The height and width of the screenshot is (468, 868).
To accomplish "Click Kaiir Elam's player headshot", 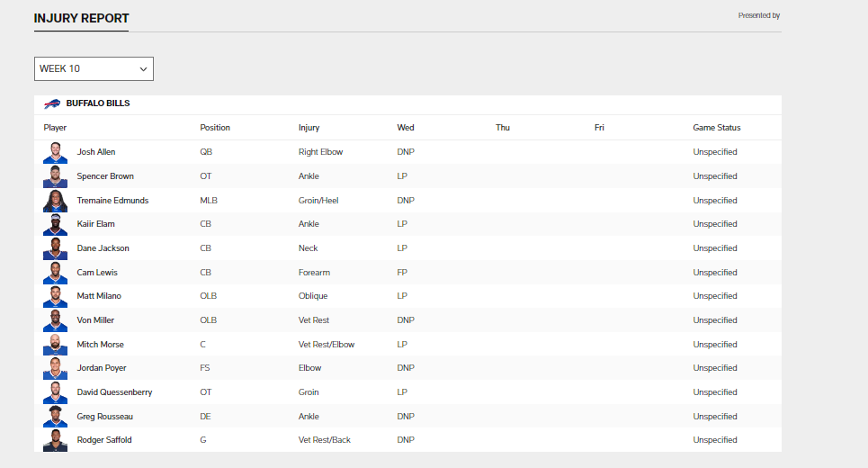I will pos(56,224).
